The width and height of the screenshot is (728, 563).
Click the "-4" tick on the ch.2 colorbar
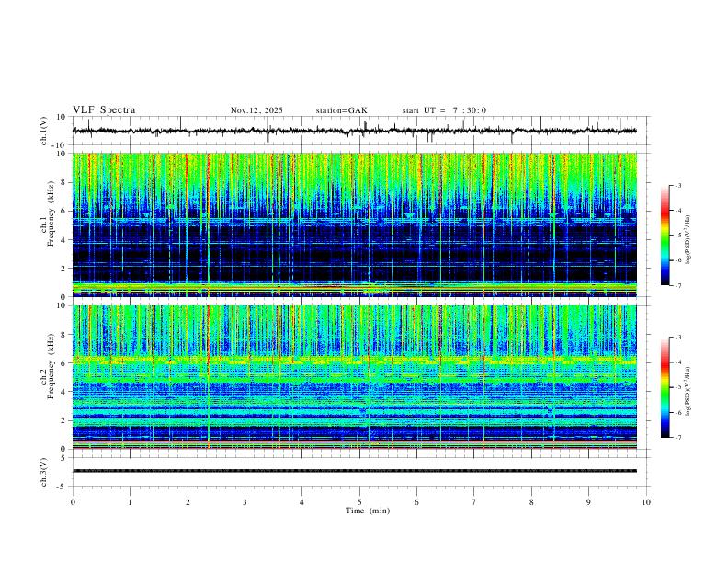(677, 362)
